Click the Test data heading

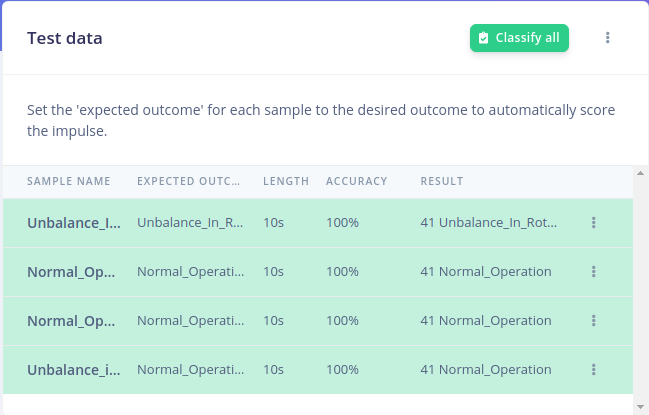(x=65, y=38)
